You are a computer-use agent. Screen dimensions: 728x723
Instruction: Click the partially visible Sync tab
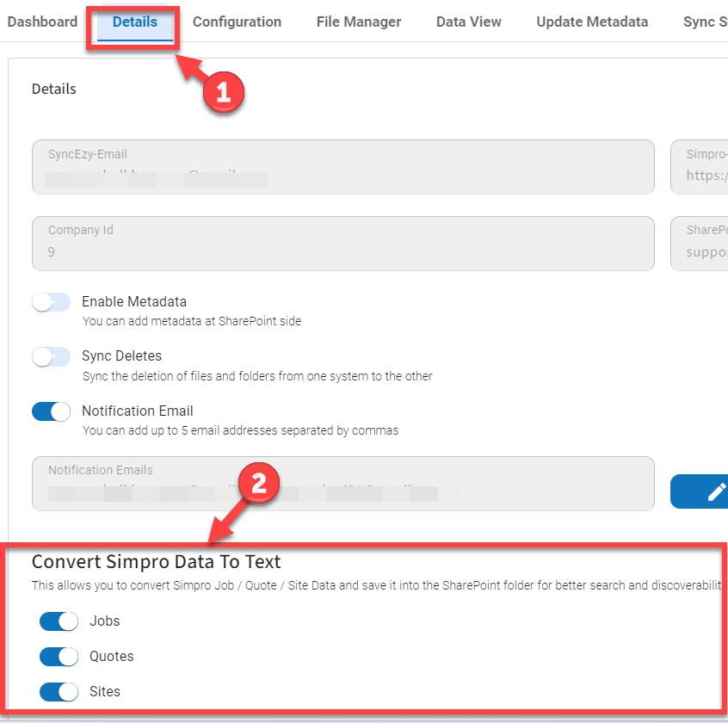(704, 22)
